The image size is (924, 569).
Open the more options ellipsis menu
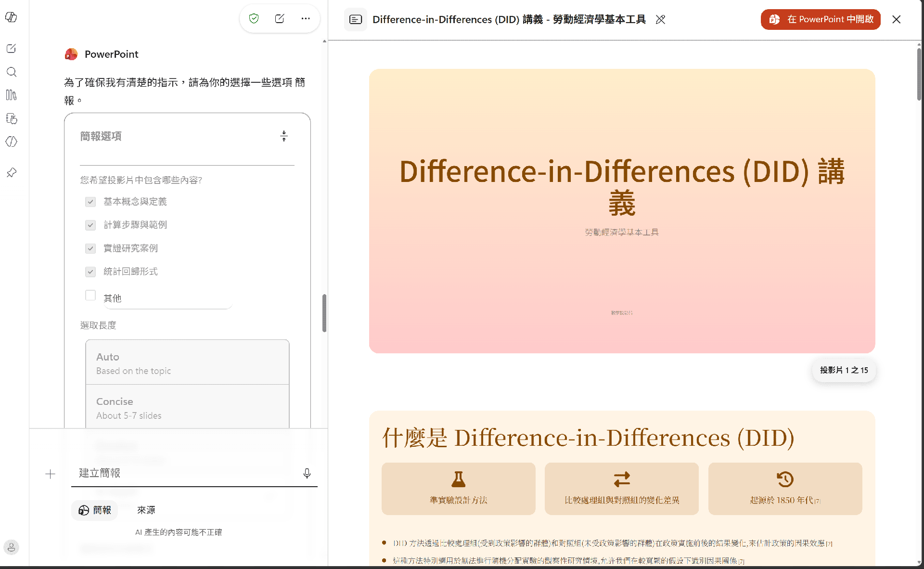[306, 19]
